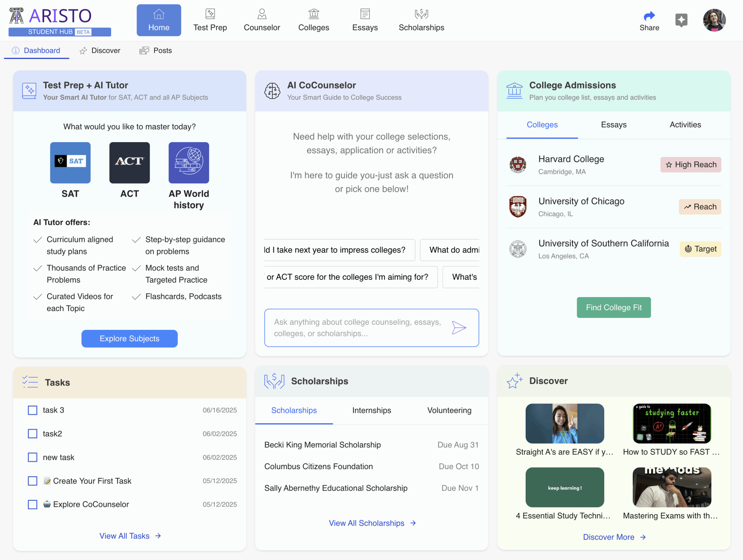Open the View All Scholarships link
Screen dimensions: 743x560
[372, 523]
